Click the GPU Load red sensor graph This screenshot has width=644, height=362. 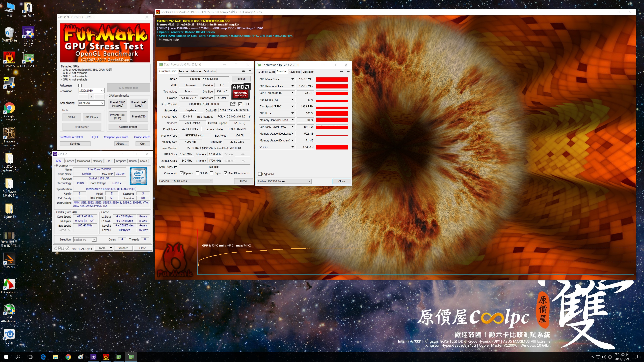(x=332, y=113)
